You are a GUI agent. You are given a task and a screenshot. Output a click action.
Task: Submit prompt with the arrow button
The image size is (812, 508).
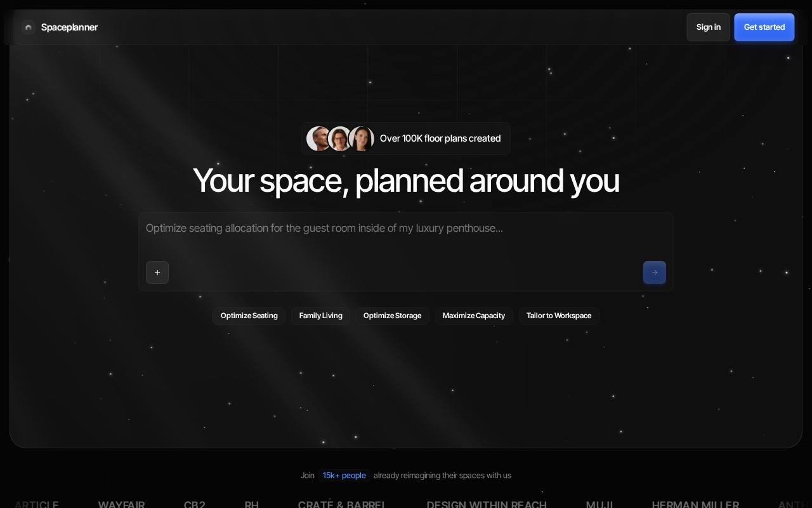pyautogui.click(x=655, y=272)
